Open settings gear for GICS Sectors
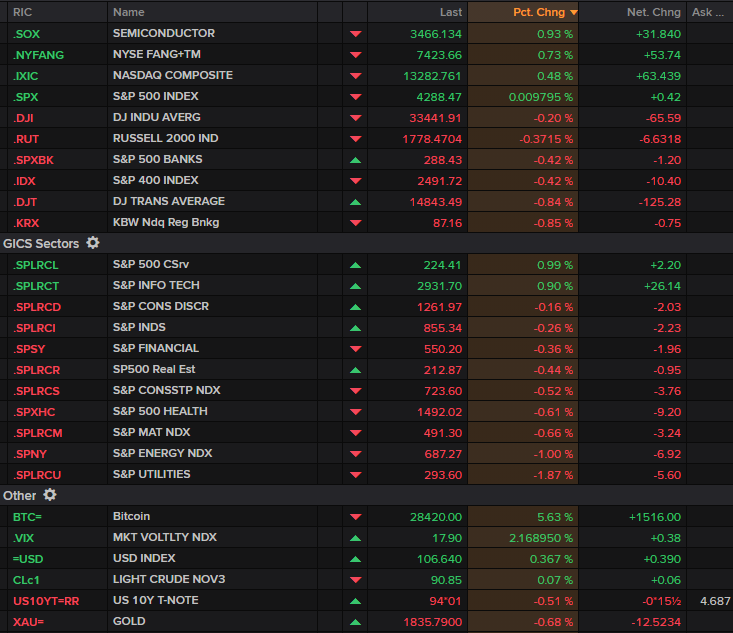The height and width of the screenshot is (633, 733). (x=93, y=243)
